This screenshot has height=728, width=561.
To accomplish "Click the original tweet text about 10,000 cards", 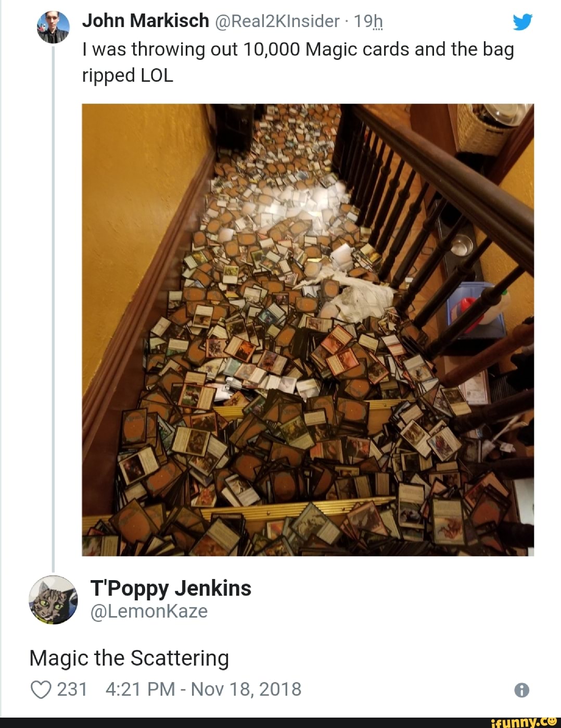I will pos(298,62).
